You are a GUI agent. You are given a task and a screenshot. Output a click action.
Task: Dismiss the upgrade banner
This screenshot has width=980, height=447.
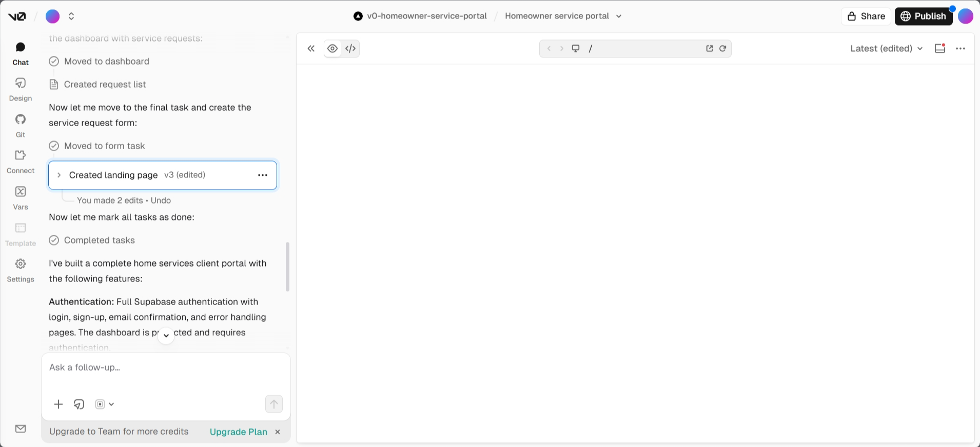278,432
